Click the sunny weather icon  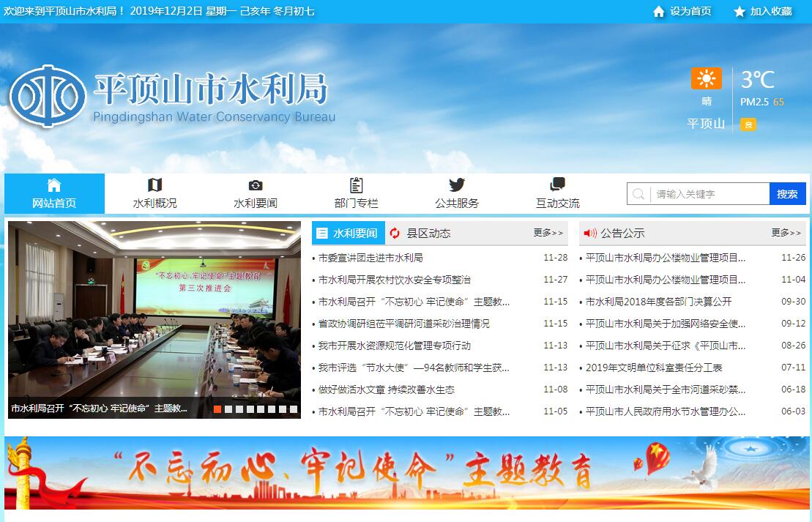[x=706, y=78]
